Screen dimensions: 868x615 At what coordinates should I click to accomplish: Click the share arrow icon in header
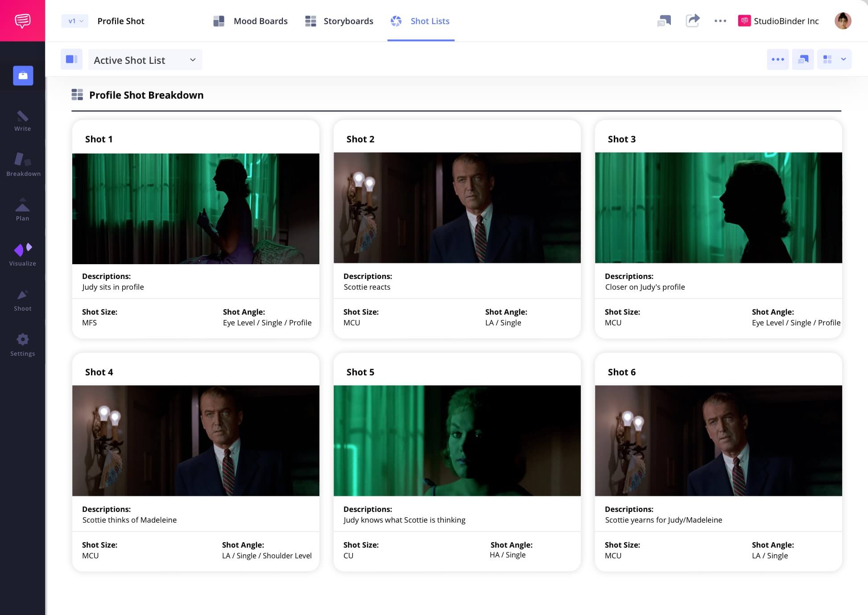click(x=692, y=21)
